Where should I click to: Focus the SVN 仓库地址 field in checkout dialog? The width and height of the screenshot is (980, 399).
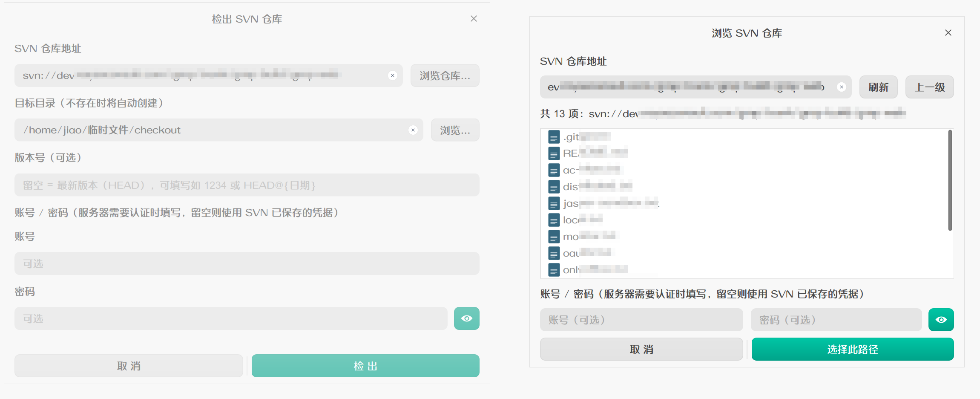pos(209,75)
